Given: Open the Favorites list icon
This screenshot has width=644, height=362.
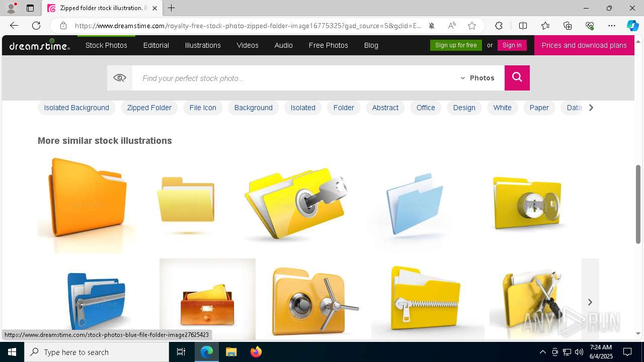Looking at the screenshot, I should pyautogui.click(x=545, y=26).
